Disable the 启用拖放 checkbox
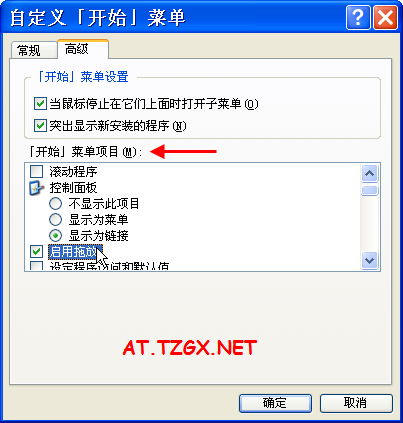The image size is (403, 423). click(x=37, y=252)
